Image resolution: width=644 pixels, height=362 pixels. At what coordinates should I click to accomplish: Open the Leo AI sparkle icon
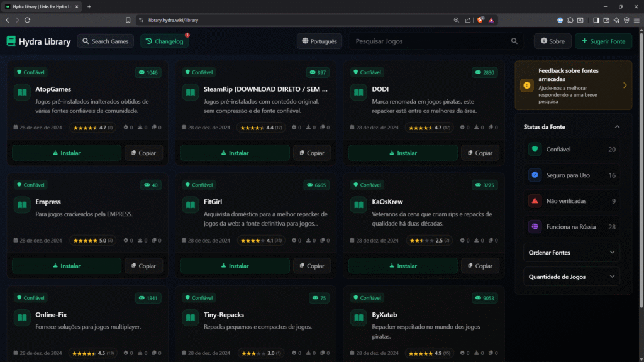[x=616, y=20]
